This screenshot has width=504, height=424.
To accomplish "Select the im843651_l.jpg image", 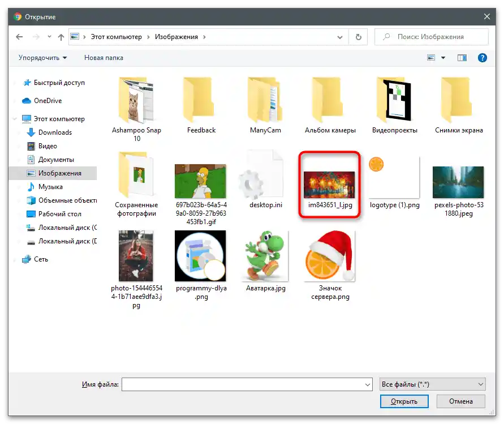I will click(330, 185).
